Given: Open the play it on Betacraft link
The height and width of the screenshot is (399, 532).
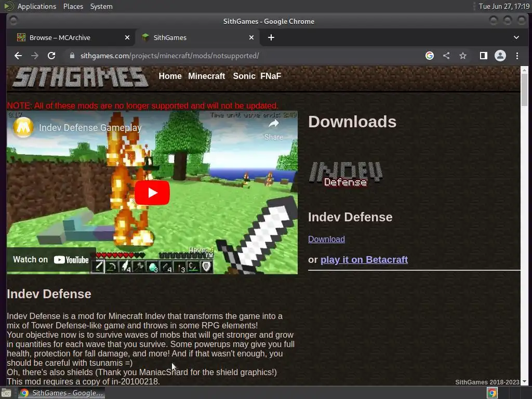Looking at the screenshot, I should pos(364,260).
